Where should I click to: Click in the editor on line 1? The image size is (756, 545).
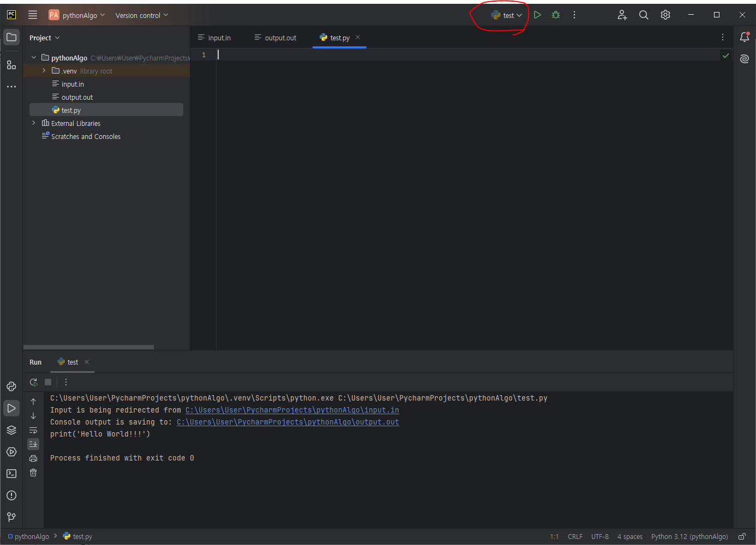(469, 55)
